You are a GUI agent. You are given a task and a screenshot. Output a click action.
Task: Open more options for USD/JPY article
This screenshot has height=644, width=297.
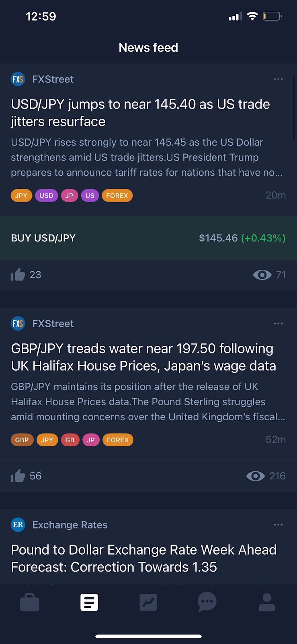tap(278, 79)
